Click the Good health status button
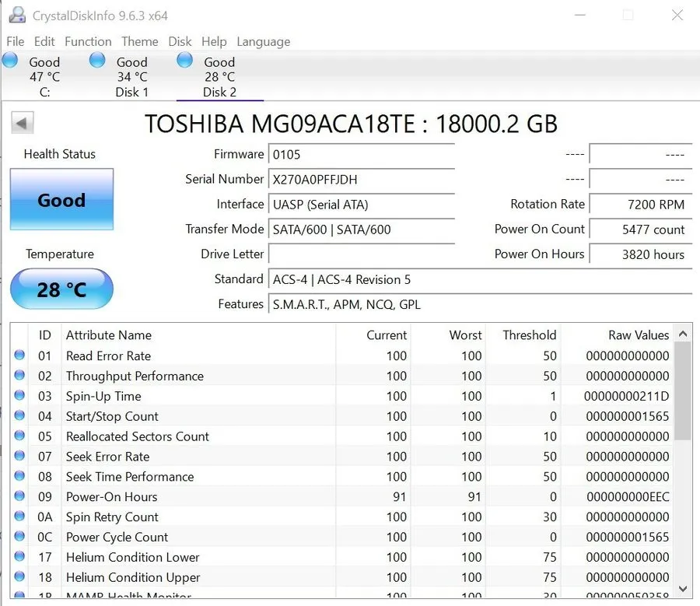Screen dimensions: 700x606 tap(61, 200)
